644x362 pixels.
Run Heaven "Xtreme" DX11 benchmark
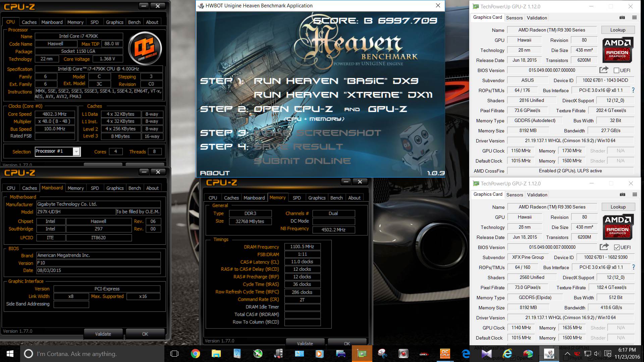[x=343, y=95]
